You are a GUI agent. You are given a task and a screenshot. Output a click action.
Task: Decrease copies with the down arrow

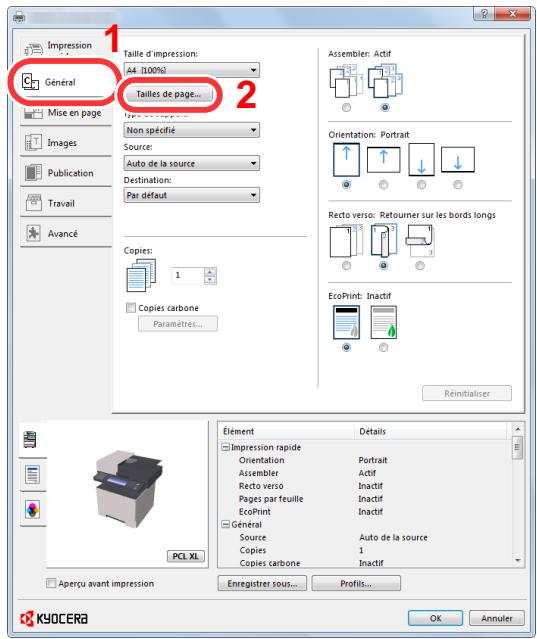point(210,280)
